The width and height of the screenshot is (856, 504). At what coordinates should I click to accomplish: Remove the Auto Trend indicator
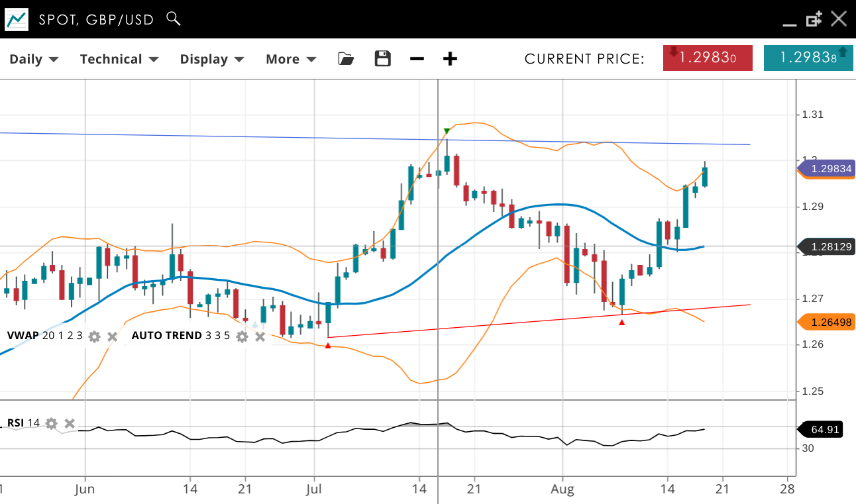coord(260,336)
